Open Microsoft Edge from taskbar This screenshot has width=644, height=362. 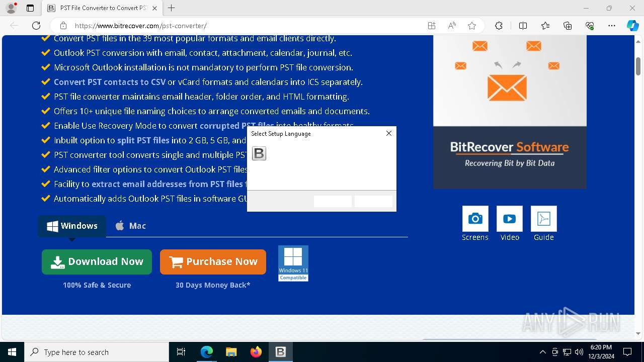[x=207, y=352]
